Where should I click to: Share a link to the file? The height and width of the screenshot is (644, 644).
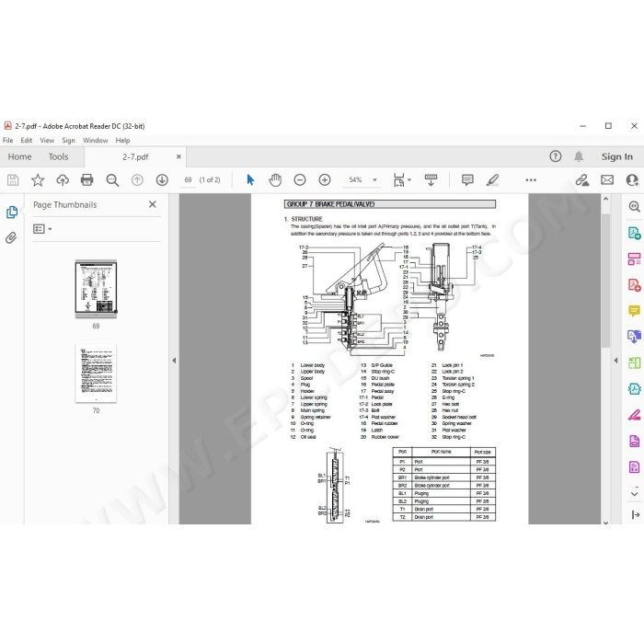pyautogui.click(x=582, y=180)
